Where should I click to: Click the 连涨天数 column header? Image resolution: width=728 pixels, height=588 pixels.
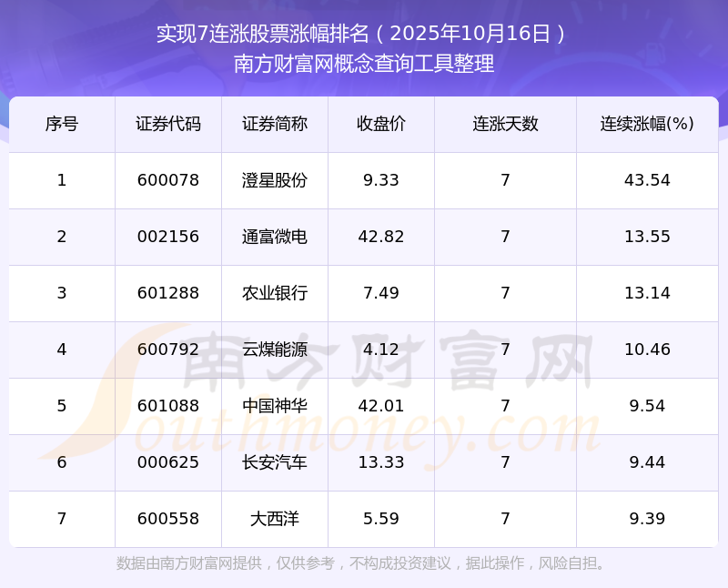(x=505, y=124)
